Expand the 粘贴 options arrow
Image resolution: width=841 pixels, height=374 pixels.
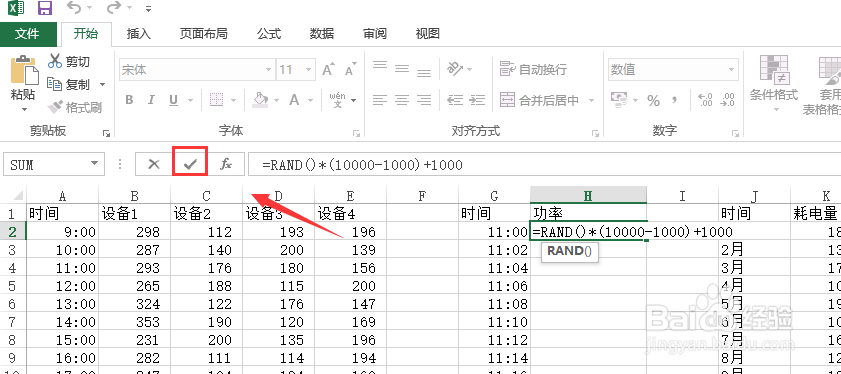pos(24,109)
